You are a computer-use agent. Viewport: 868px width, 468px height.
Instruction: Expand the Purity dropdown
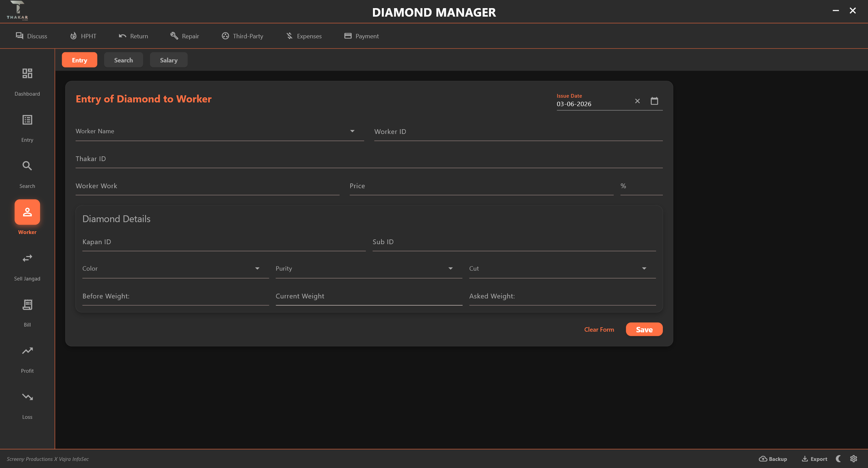(x=451, y=269)
